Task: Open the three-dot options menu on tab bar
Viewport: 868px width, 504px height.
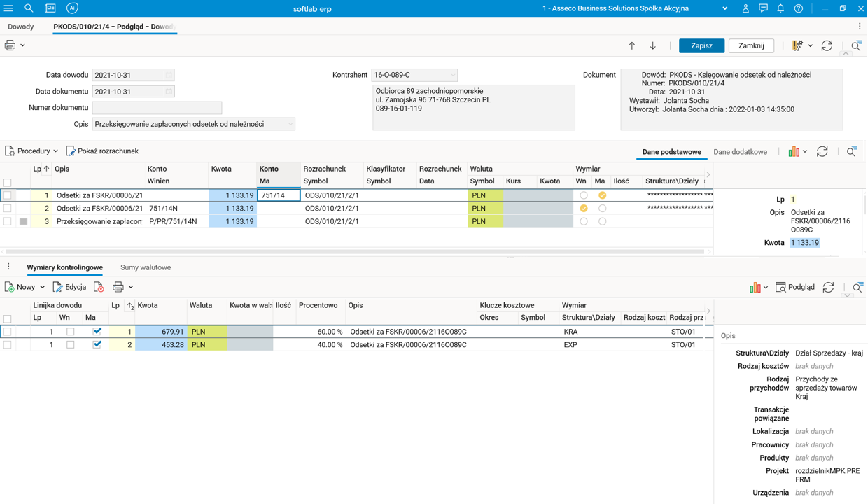Action: [860, 27]
